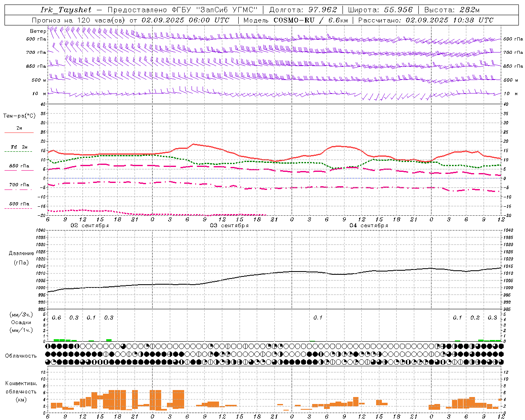
Task: Click the (мм/1ч.) precipitation units label
Action: (x=21, y=331)
